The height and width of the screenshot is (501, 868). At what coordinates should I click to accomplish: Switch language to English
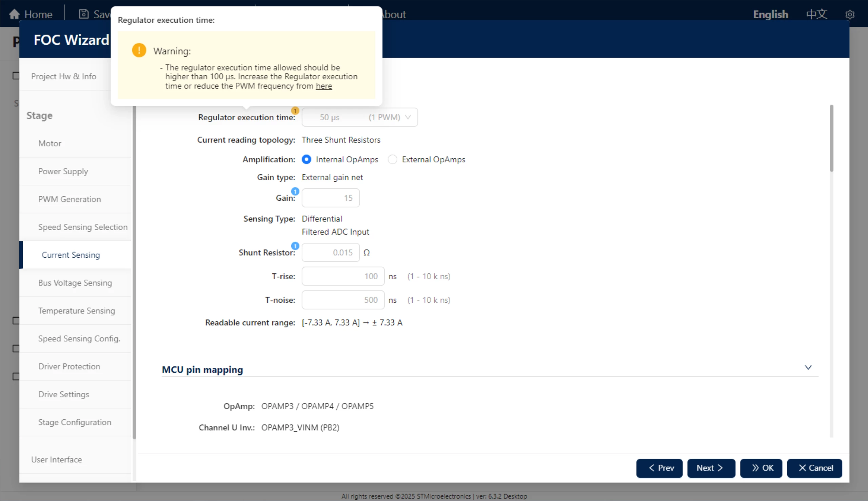[770, 15]
